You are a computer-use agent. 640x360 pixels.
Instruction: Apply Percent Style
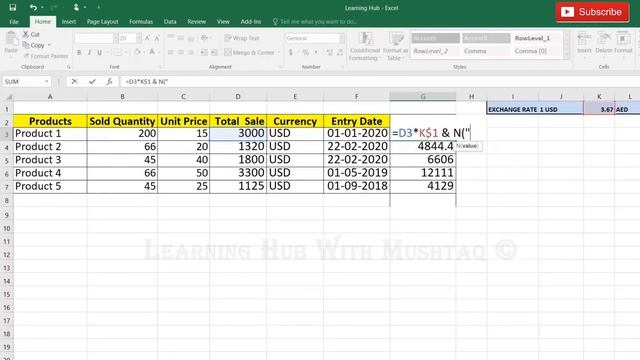[305, 52]
